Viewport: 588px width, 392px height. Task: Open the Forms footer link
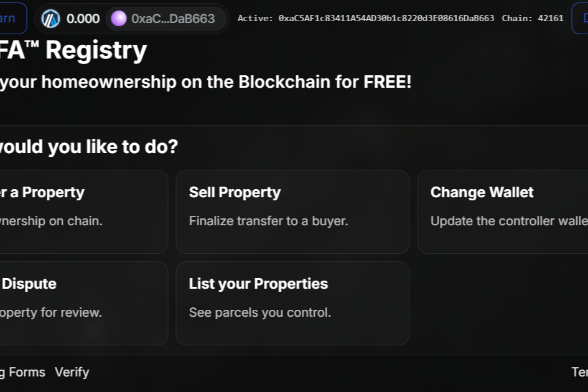[26, 372]
